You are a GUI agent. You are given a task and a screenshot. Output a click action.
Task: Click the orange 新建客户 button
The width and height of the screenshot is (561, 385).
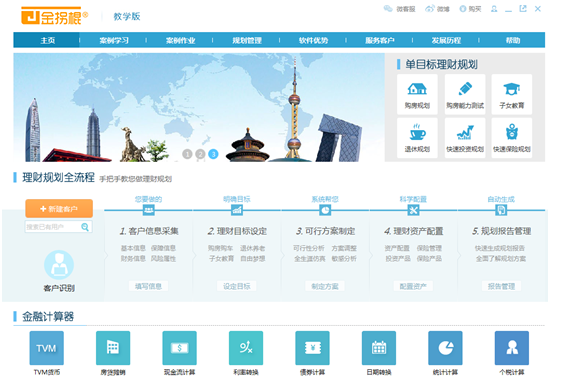pos(59,209)
